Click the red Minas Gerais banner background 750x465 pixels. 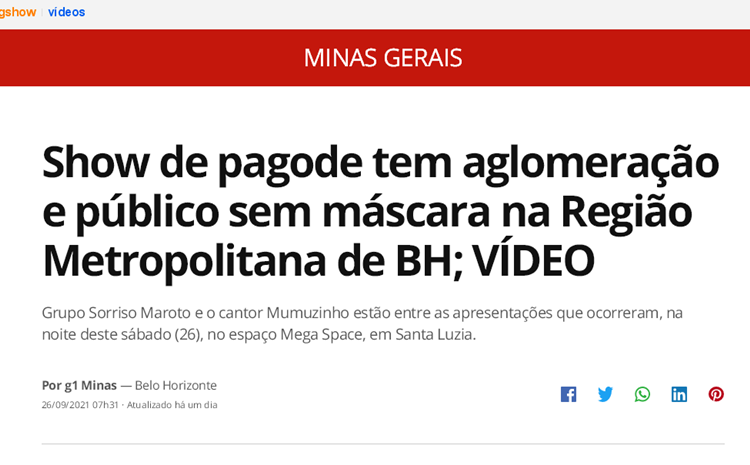click(x=143, y=58)
